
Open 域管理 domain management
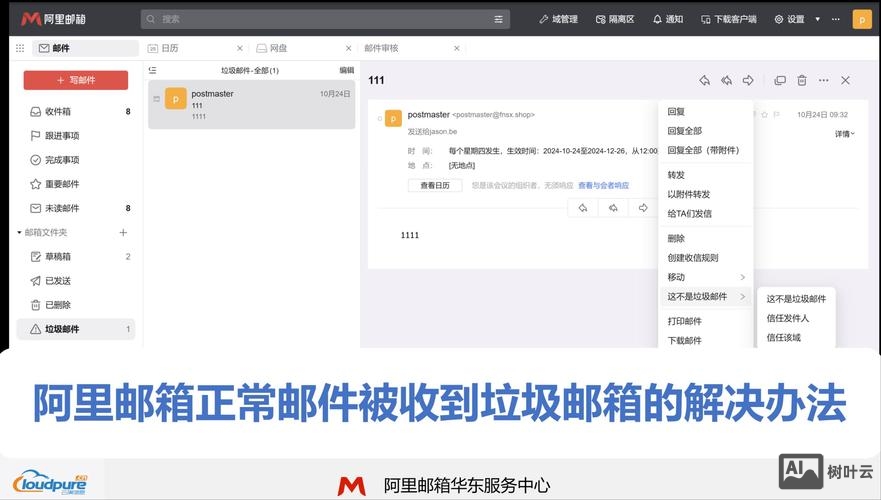(558, 19)
